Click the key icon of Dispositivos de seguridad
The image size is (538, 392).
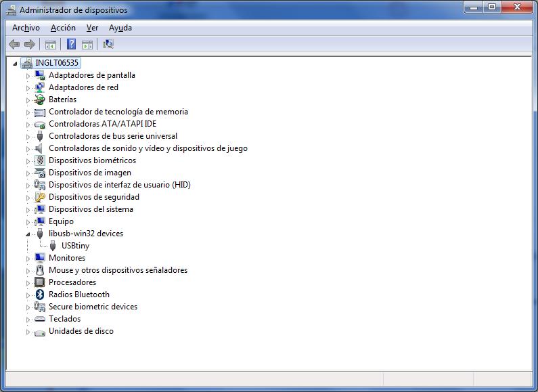point(40,197)
